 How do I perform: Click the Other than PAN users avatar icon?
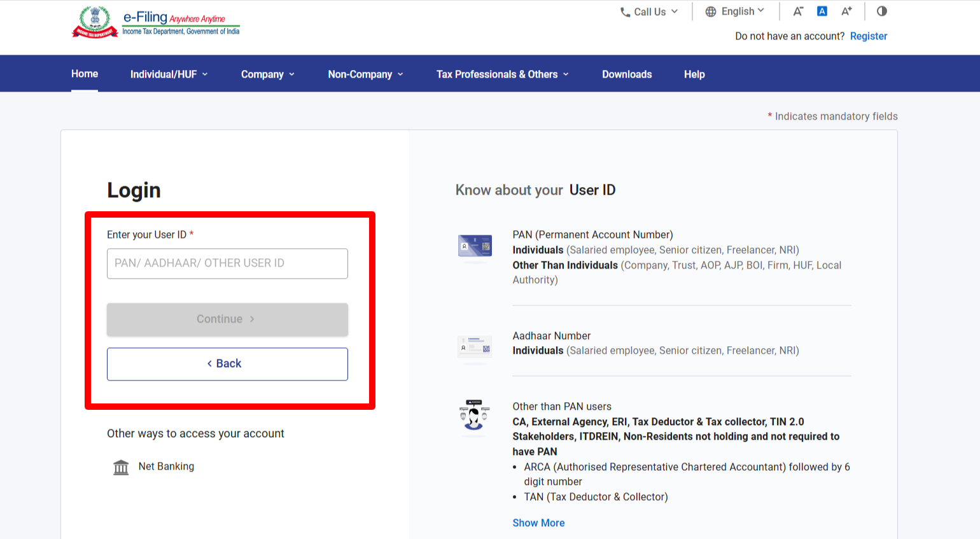click(x=474, y=417)
